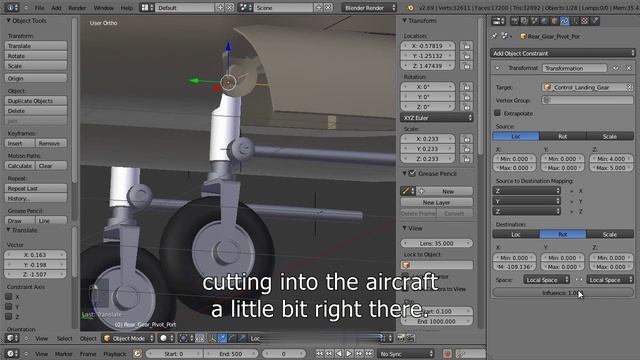Open the World properties tab
The image size is (640, 360).
tap(544, 20)
